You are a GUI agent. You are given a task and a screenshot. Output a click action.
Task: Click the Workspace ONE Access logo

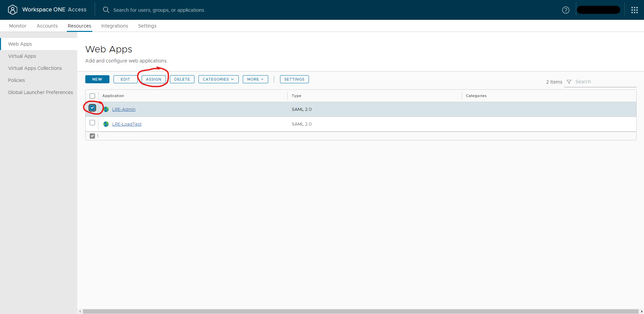13,10
